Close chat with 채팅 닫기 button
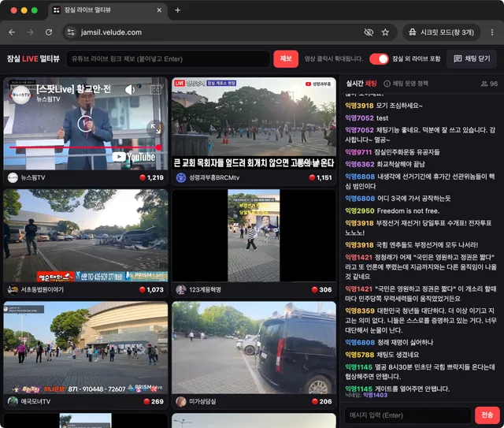The height and width of the screenshot is (428, 504). point(472,58)
